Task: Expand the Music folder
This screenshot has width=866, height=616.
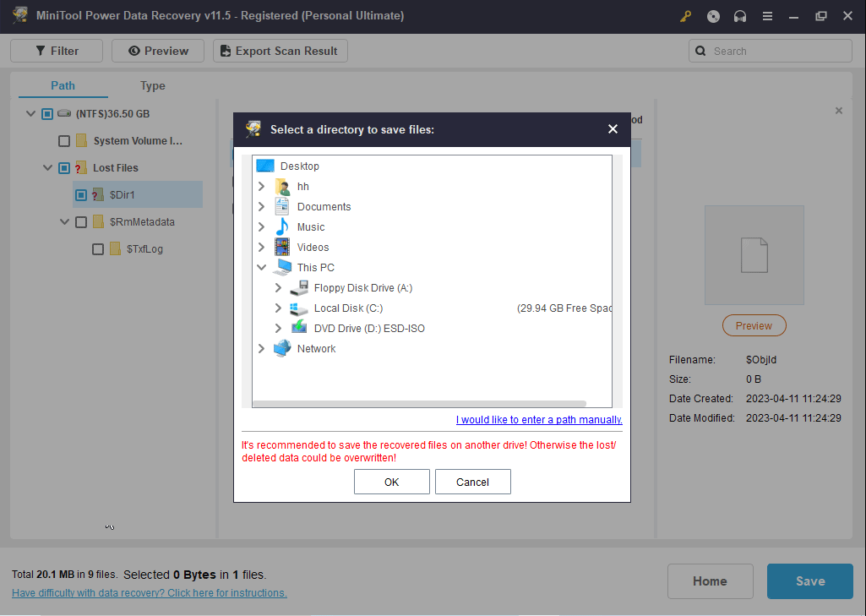Action: (x=262, y=227)
